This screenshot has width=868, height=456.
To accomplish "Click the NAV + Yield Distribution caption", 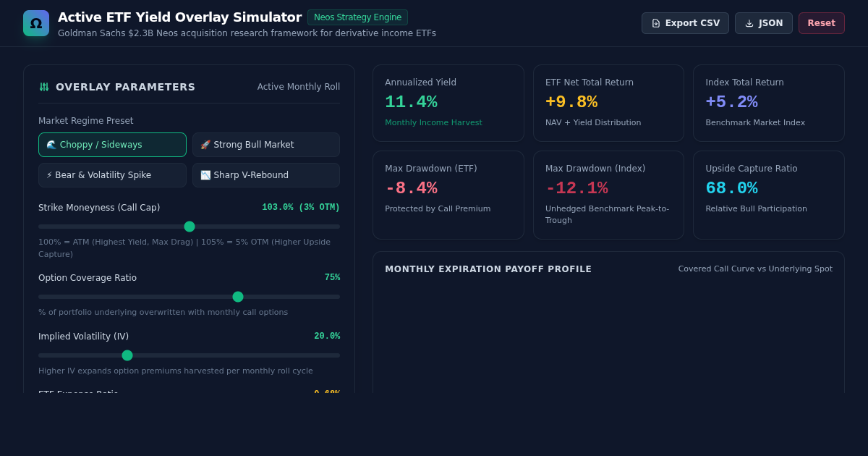I will 593,123.
